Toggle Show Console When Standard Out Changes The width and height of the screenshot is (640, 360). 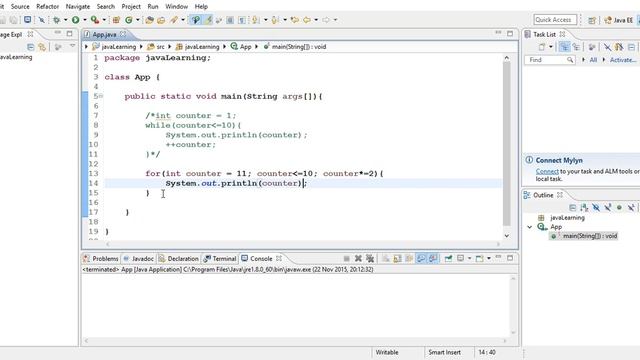[421, 258]
